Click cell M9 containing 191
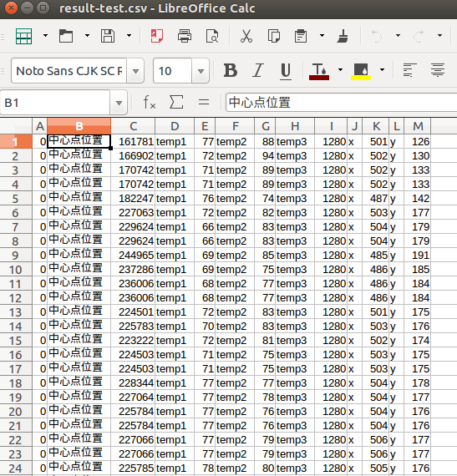 pos(418,256)
